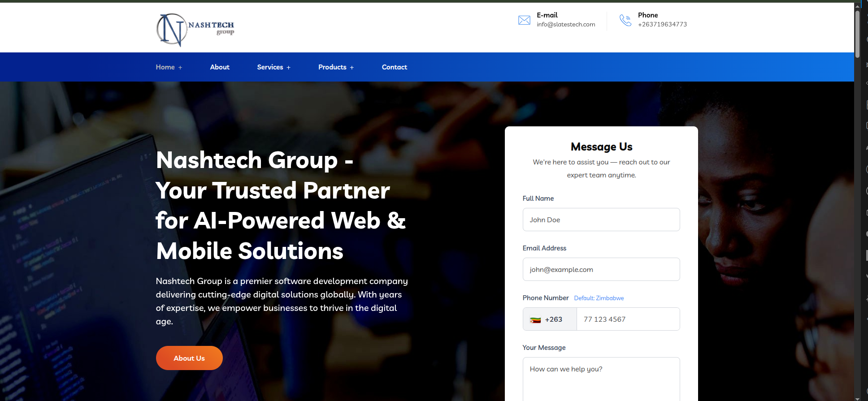Click the email envelope icon in header
This screenshot has height=401, width=868.
[524, 20]
